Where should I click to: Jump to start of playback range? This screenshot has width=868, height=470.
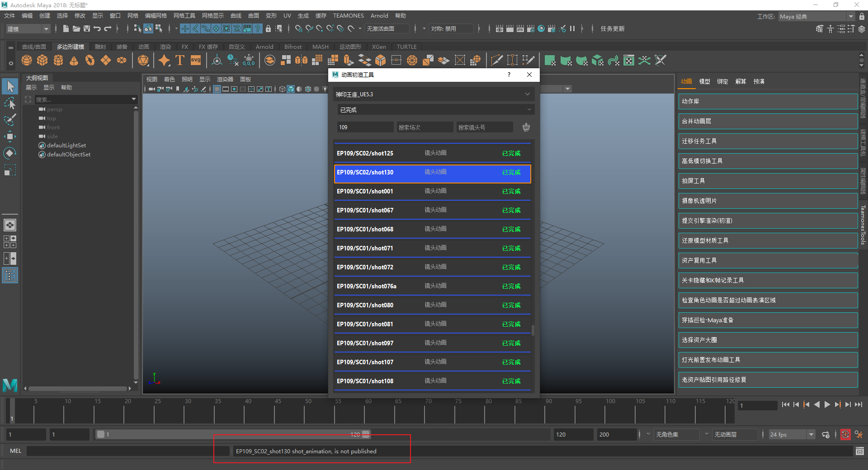pos(785,405)
